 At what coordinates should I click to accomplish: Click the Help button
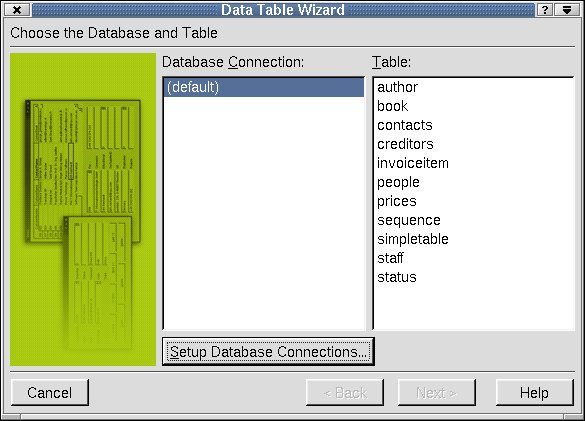tap(534, 393)
